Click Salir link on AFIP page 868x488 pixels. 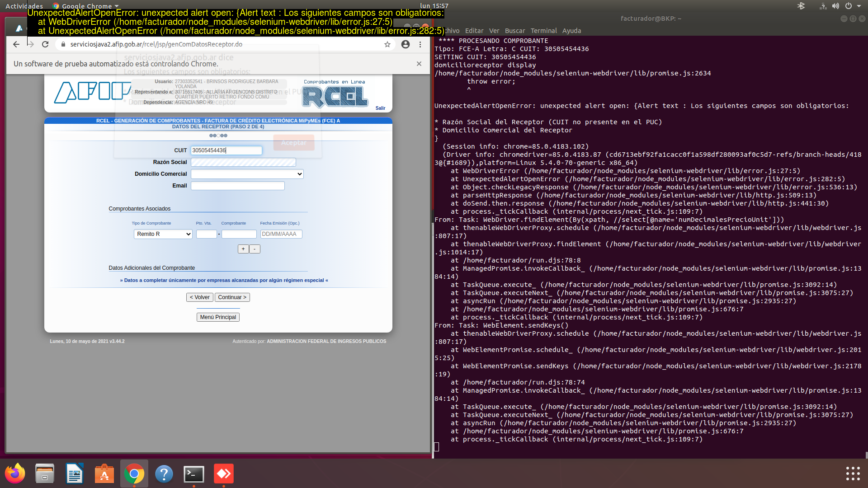tap(380, 108)
